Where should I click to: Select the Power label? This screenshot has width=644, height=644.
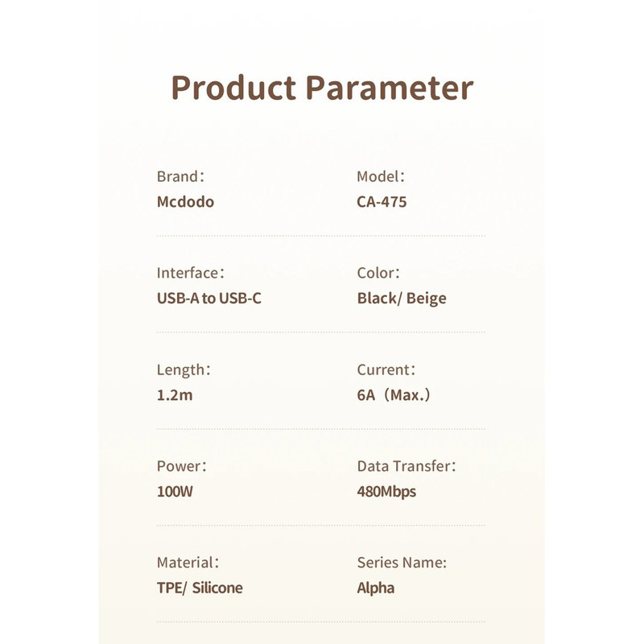pyautogui.click(x=182, y=466)
